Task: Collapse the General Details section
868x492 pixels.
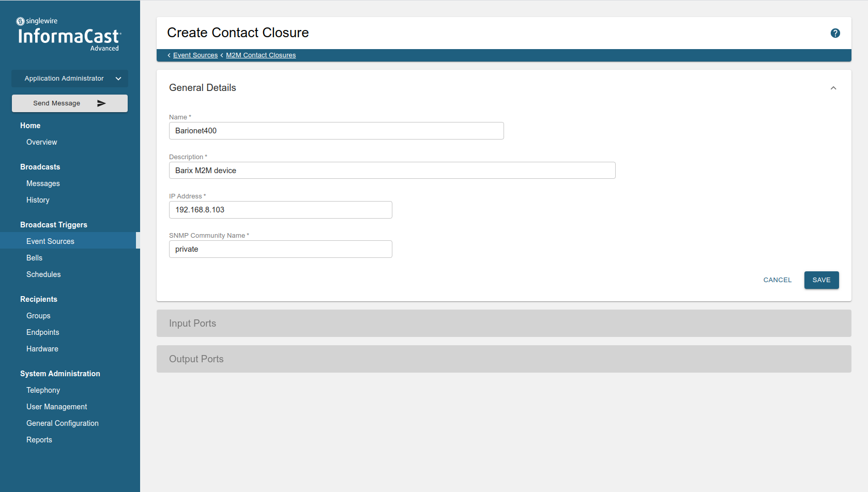Action: [833, 88]
